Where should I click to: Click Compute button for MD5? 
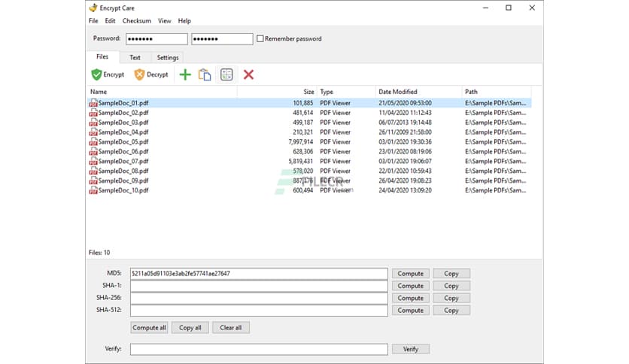(410, 274)
